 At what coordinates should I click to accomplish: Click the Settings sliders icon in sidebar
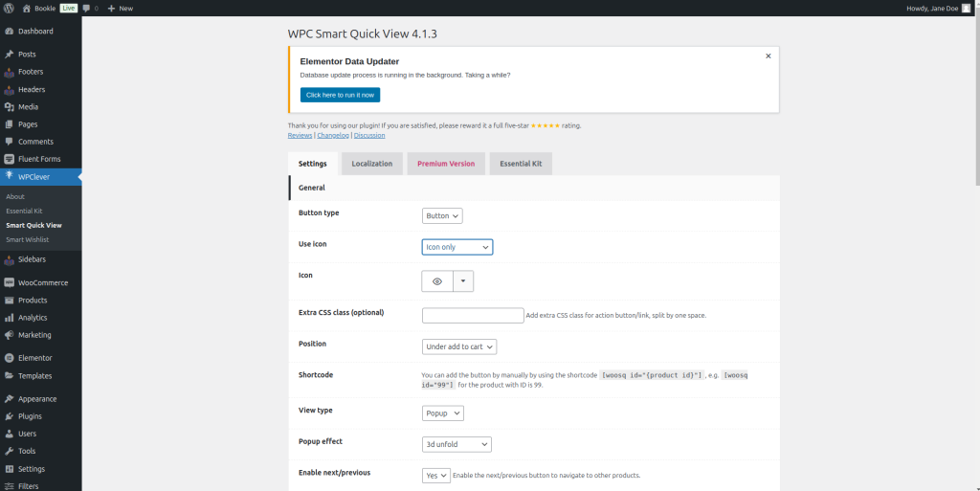pyautogui.click(x=10, y=469)
